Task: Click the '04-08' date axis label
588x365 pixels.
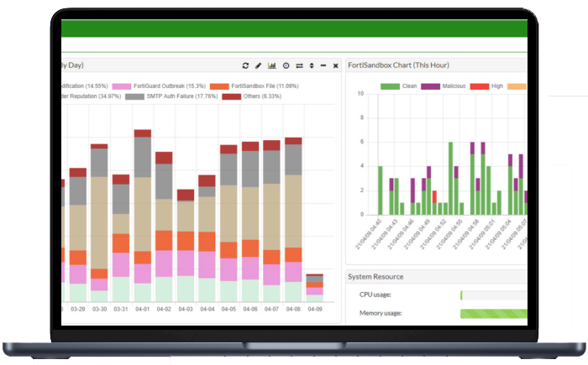Action: (293, 309)
